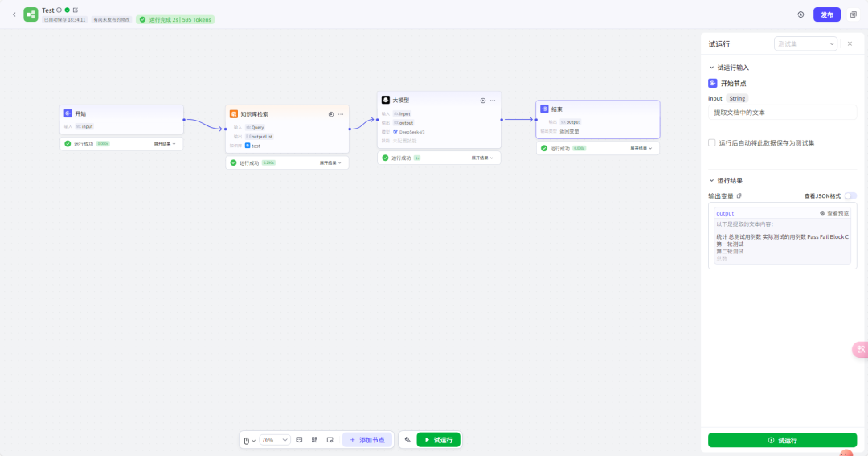Image resolution: width=868 pixels, height=456 pixels.
Task: Collapse the 运行结果 section
Action: (712, 181)
